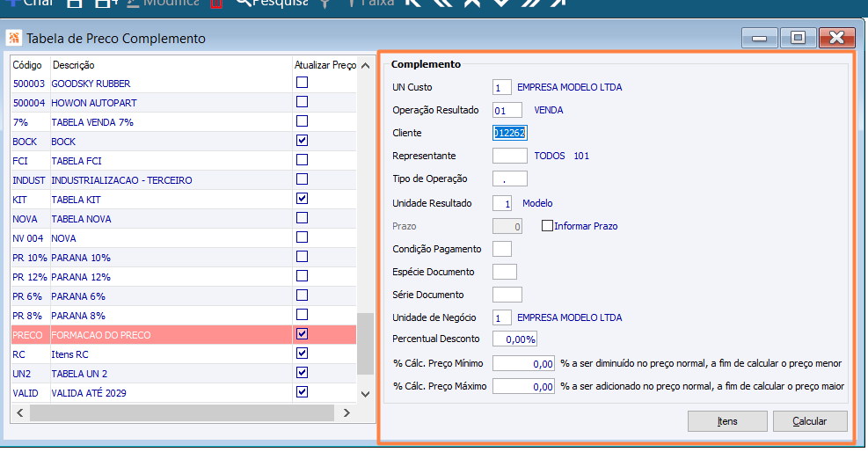Toggle Atualizar Preço for TABELA NOVA
868x452 pixels.
click(x=302, y=218)
